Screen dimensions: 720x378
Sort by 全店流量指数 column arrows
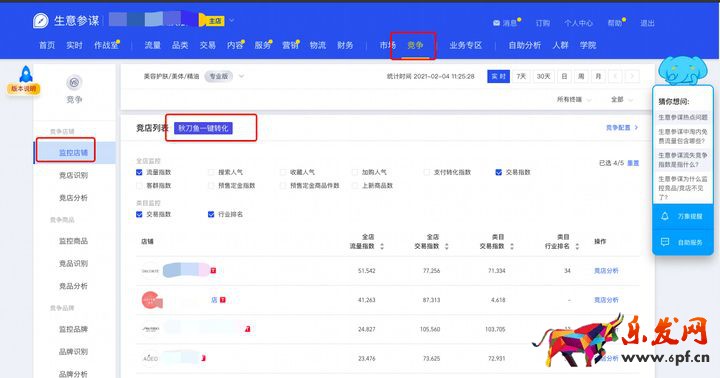pyautogui.click(x=382, y=247)
